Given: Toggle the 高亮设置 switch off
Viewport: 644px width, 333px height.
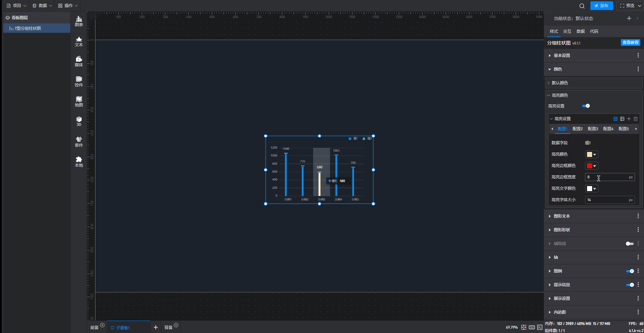Looking at the screenshot, I should pos(586,106).
